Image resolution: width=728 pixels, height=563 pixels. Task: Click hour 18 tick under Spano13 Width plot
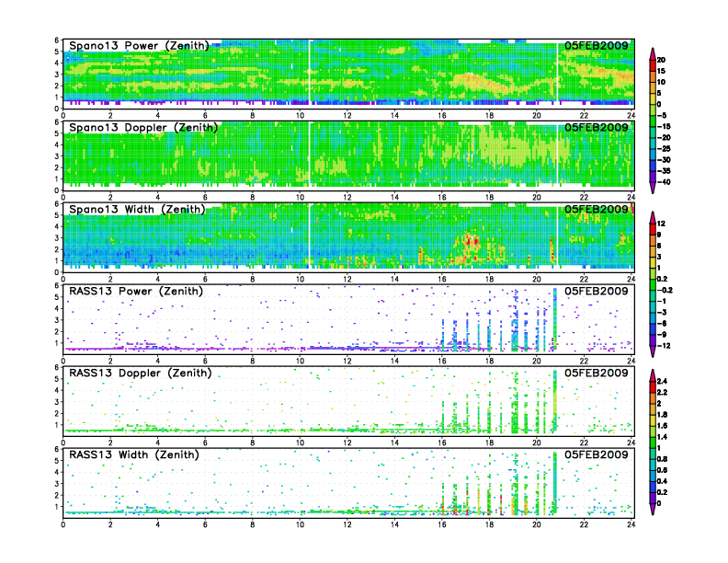489,279
